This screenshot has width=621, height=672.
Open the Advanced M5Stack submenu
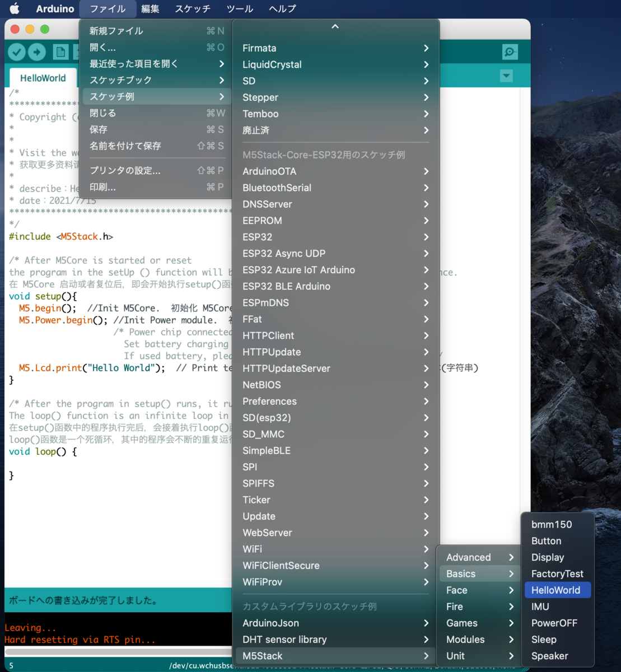479,557
